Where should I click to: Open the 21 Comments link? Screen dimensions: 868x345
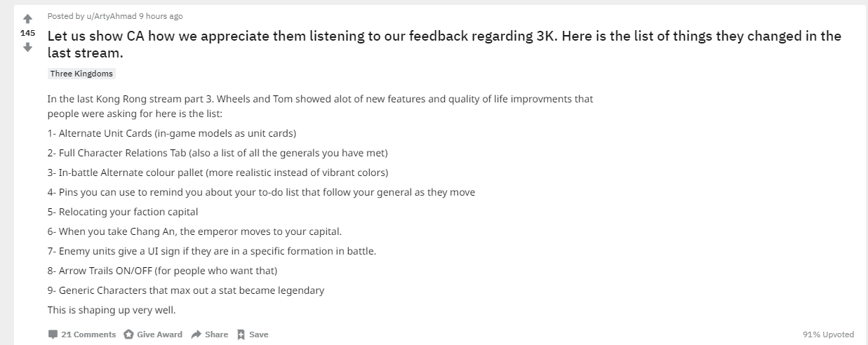pos(88,334)
